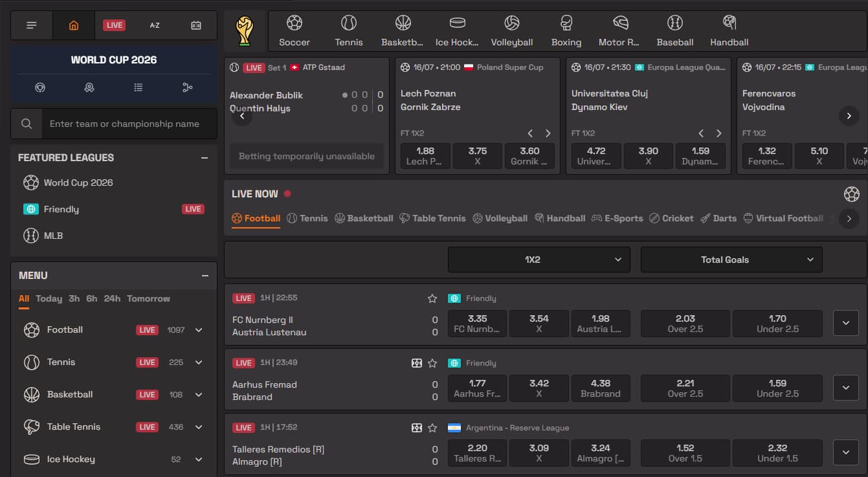
Task: Select Soccer in the top sports bar
Action: tap(295, 31)
